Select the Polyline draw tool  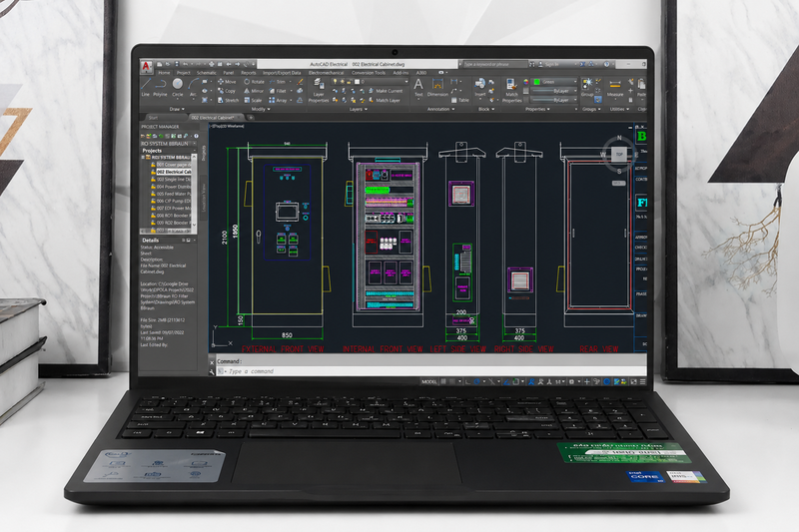pyautogui.click(x=160, y=87)
